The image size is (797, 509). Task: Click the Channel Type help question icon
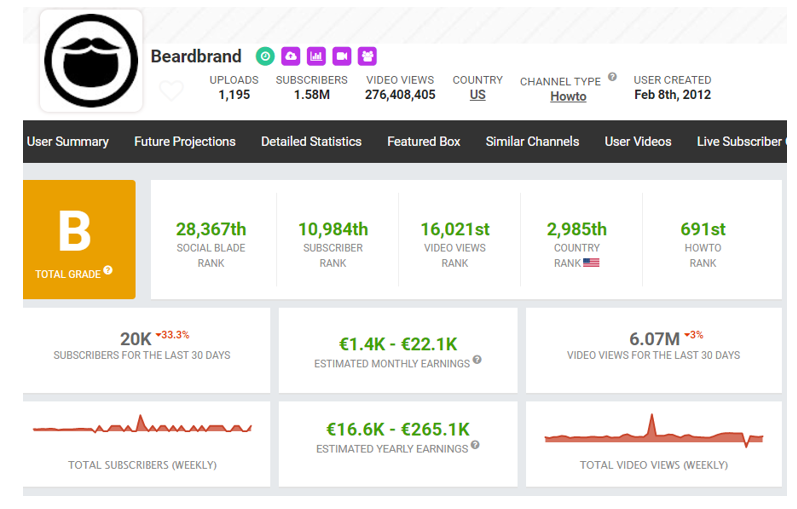612,77
